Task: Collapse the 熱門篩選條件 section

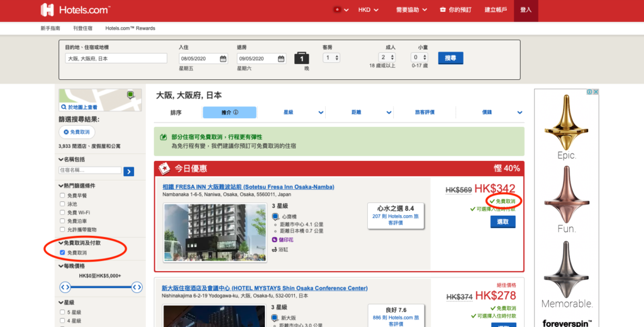Action: [x=77, y=186]
